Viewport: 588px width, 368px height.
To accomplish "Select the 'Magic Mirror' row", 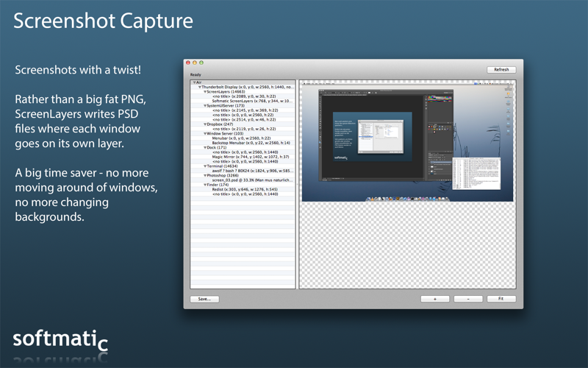I will 243,157.
